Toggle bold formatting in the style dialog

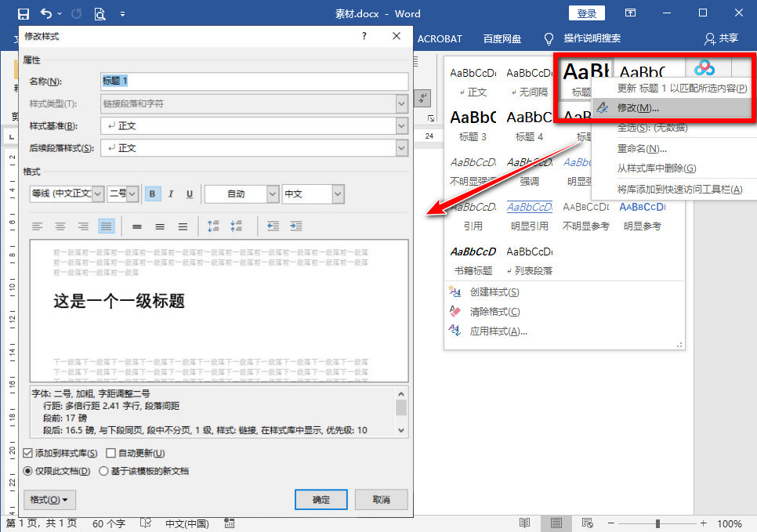[x=152, y=193]
